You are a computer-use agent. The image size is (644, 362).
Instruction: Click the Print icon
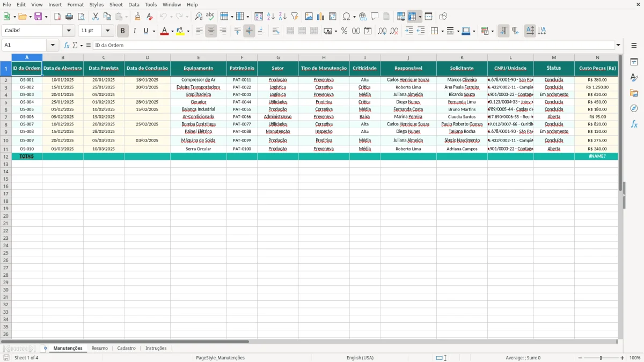(69, 17)
